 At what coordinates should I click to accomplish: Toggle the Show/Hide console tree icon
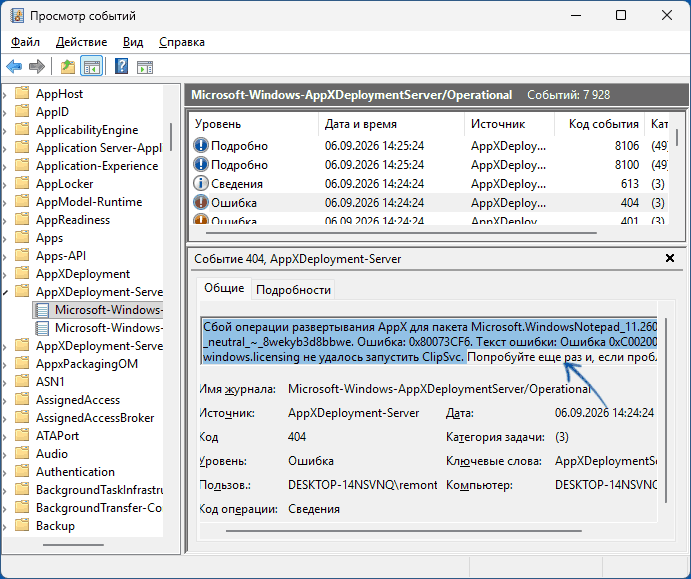point(92,67)
